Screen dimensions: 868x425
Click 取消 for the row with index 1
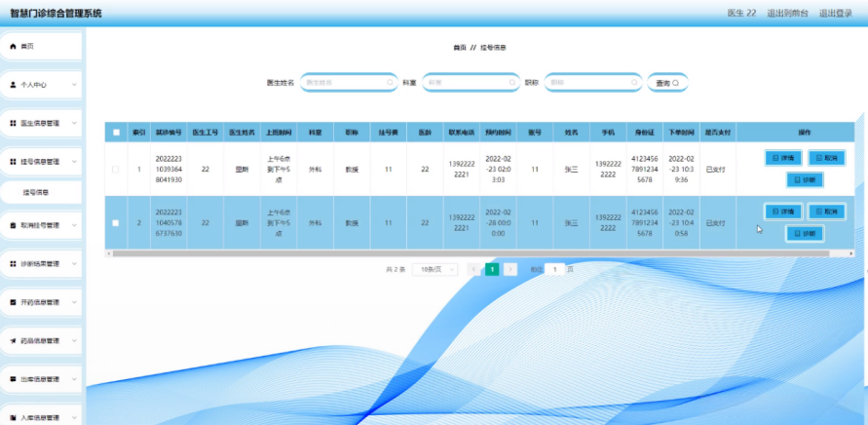[826, 158]
